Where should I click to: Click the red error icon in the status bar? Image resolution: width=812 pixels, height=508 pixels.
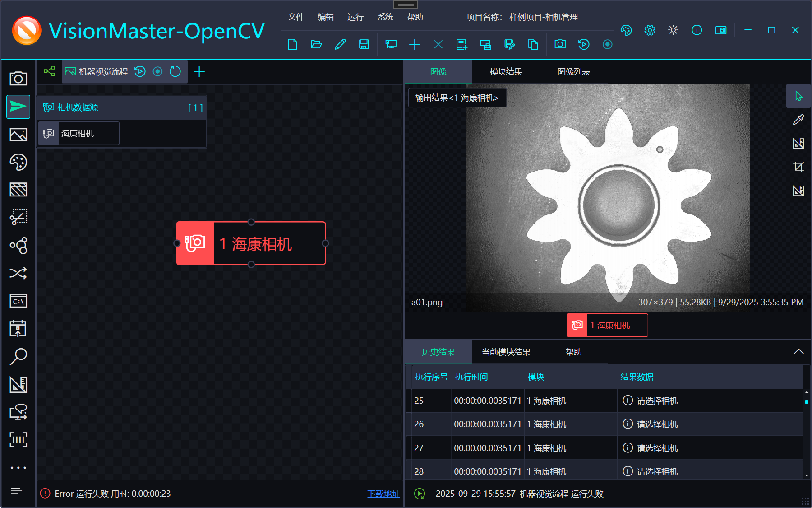coord(45,494)
